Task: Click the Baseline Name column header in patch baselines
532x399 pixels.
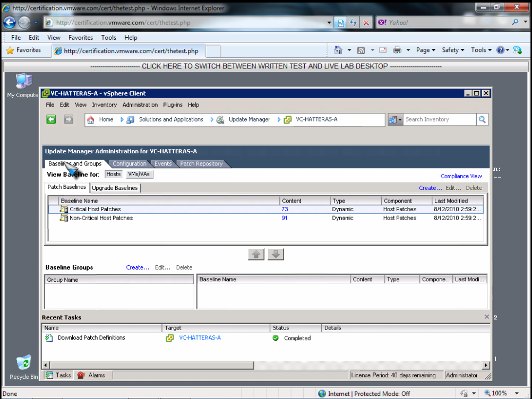Action: click(x=169, y=201)
